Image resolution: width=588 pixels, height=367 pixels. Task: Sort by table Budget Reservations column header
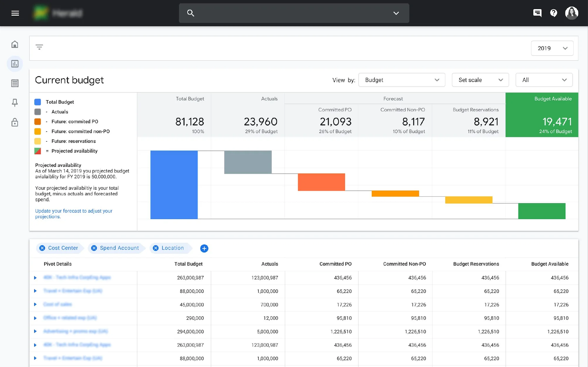(476, 264)
